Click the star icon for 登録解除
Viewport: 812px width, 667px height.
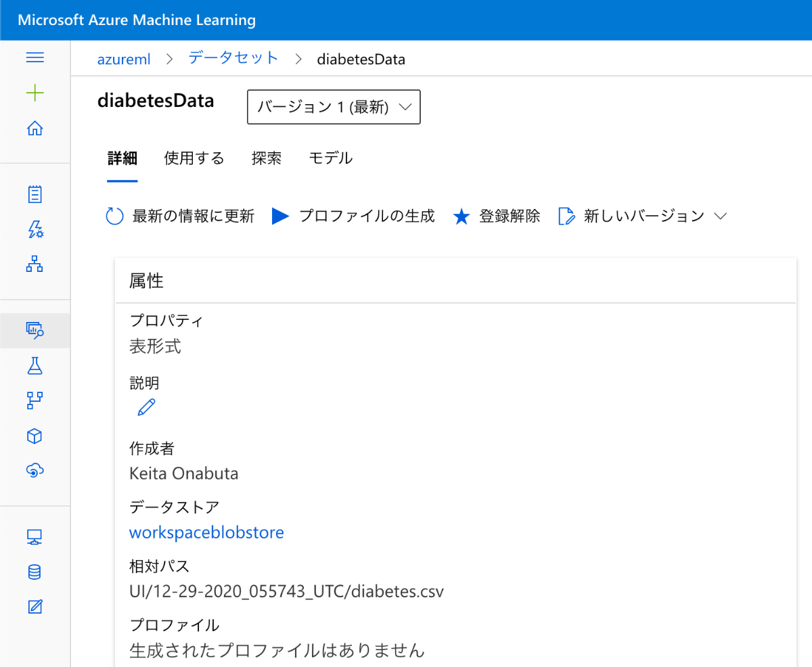click(461, 216)
